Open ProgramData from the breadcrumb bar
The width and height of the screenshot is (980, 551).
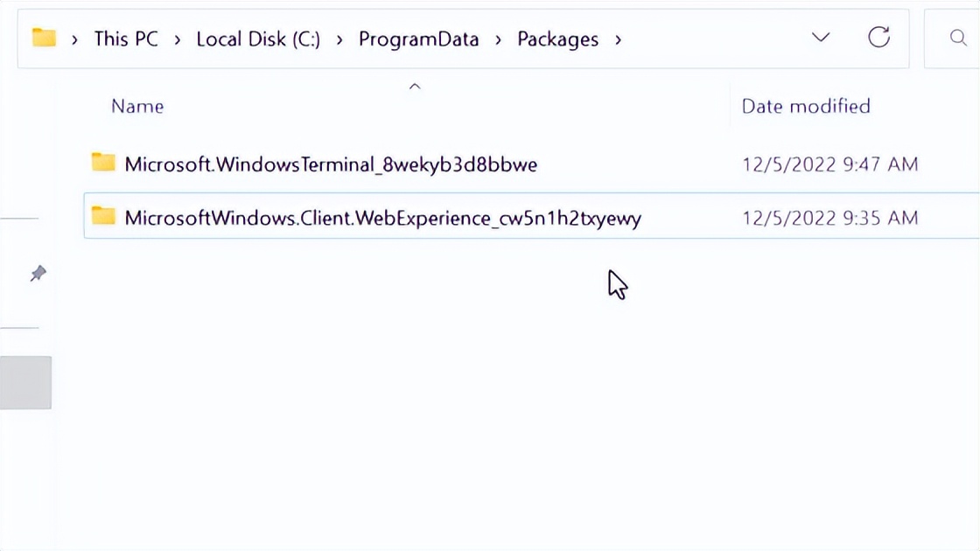coord(418,38)
